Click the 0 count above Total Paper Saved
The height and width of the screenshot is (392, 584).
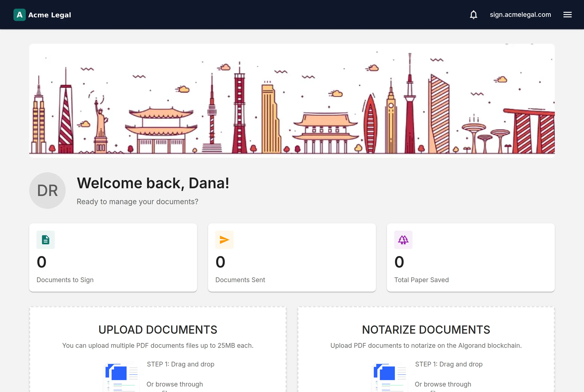[x=399, y=262]
